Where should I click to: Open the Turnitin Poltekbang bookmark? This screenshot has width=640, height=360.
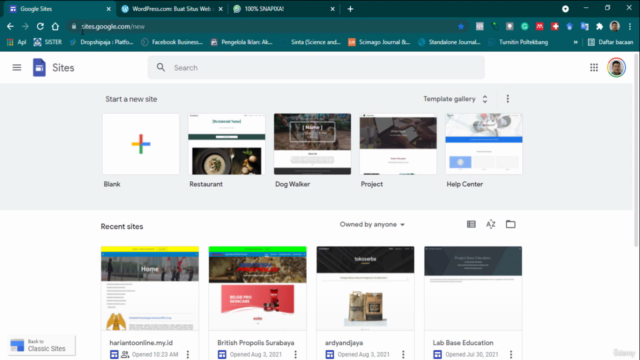[x=519, y=42]
